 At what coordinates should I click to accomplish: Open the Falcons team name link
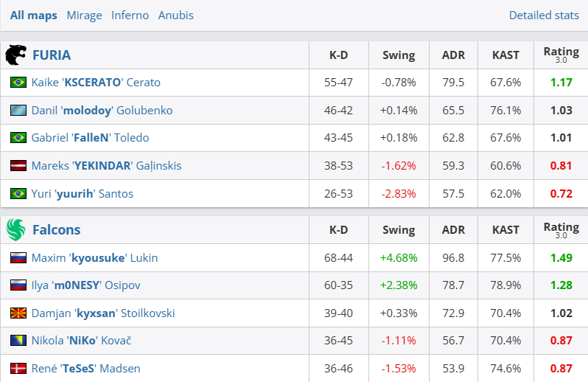tap(55, 230)
